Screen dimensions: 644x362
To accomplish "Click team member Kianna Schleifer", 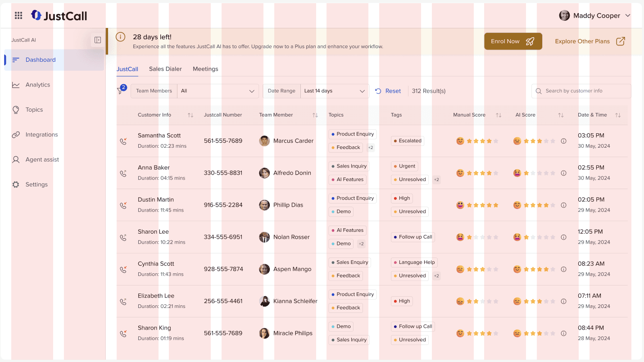I will coord(295,301).
